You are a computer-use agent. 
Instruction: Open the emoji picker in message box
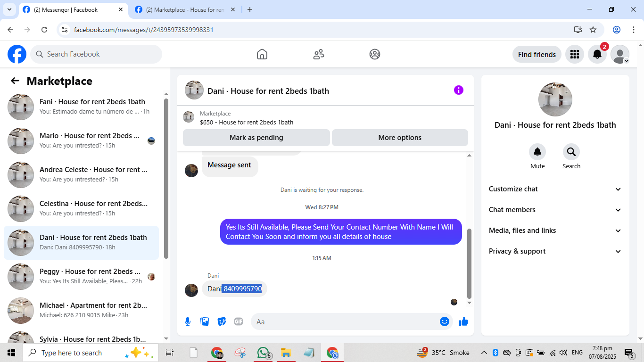(x=444, y=321)
